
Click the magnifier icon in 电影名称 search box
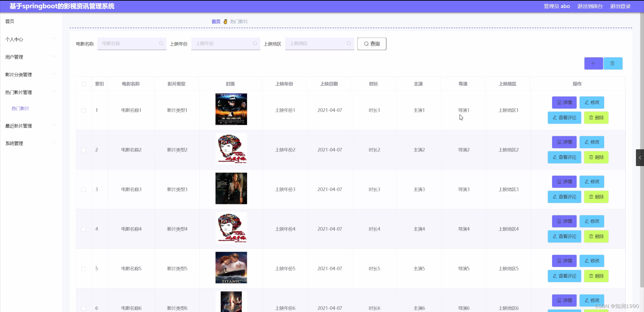coord(161,44)
